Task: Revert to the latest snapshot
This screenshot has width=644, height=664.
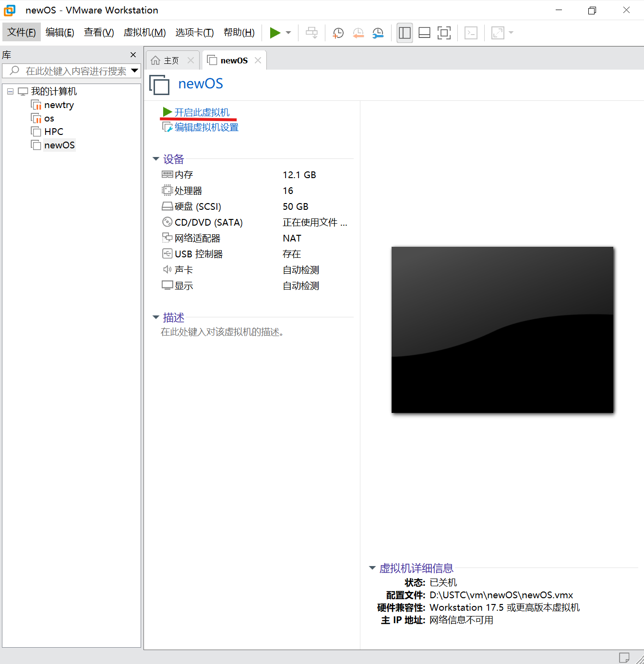Action: click(x=358, y=33)
